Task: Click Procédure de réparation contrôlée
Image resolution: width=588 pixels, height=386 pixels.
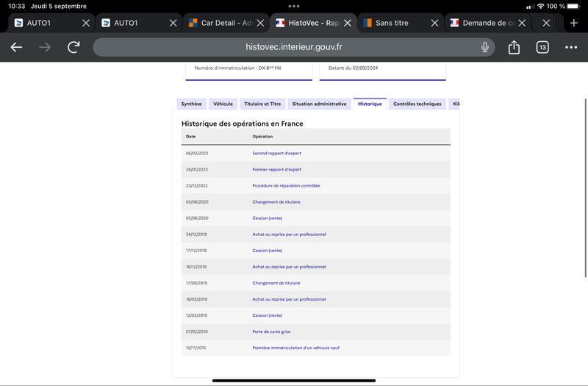Action: 286,186
